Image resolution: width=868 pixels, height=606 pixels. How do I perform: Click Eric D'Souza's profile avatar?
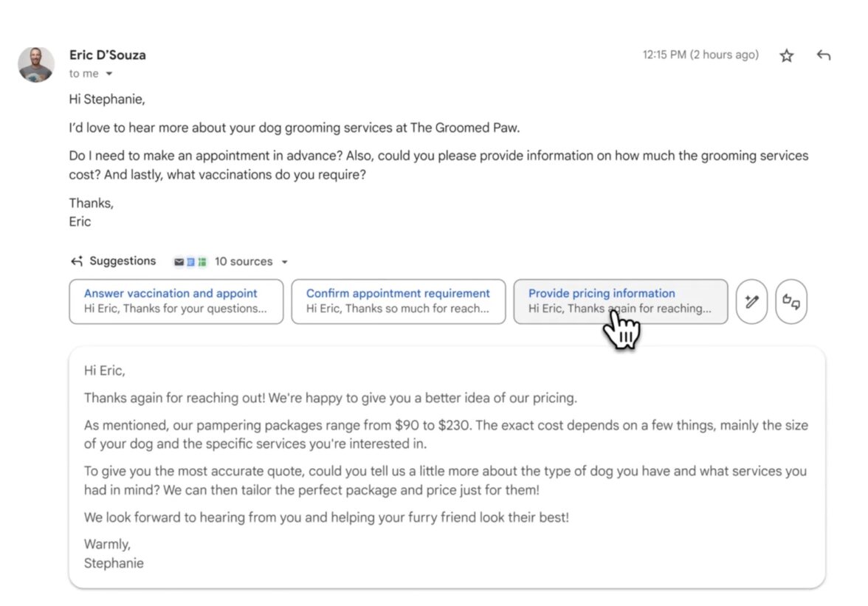pyautogui.click(x=36, y=64)
